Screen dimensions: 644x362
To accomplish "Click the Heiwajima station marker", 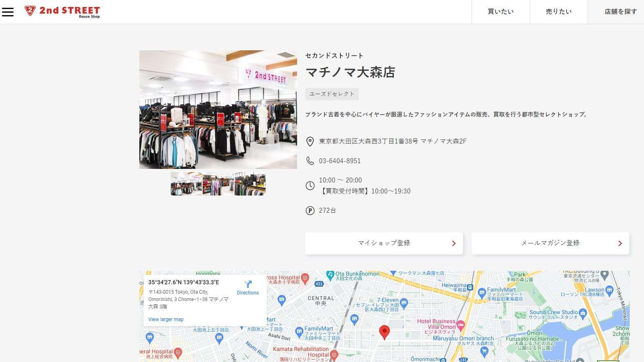I will pos(470,287).
